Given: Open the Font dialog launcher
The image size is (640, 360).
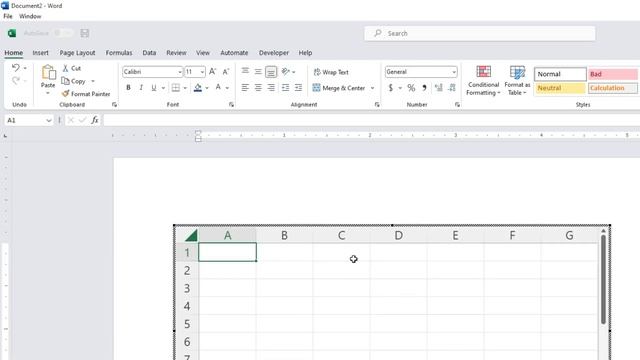Looking at the screenshot, I should point(231,104).
